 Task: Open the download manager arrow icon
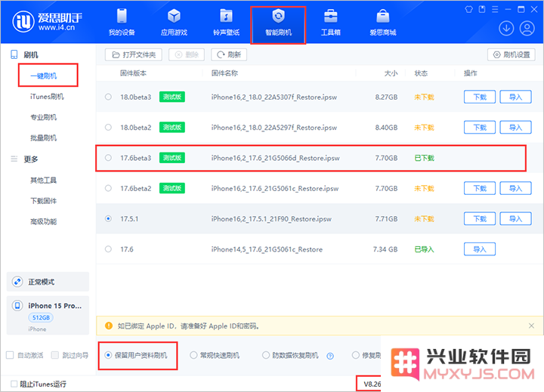[506, 29]
